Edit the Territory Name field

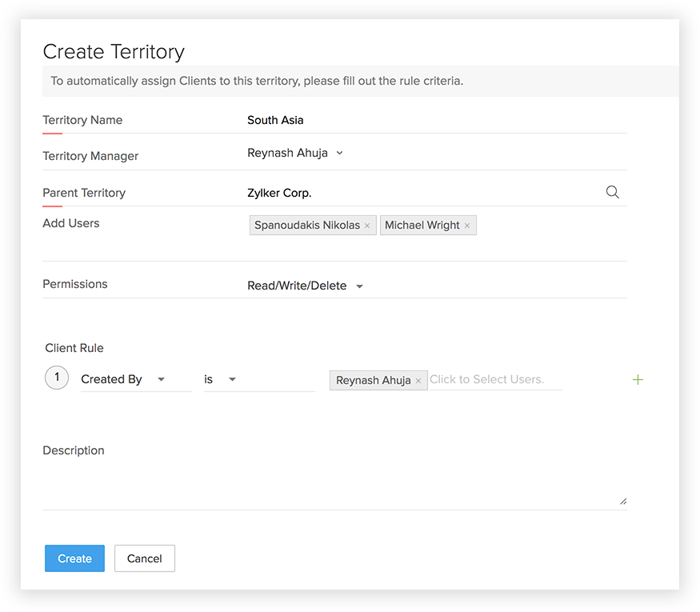coord(432,120)
